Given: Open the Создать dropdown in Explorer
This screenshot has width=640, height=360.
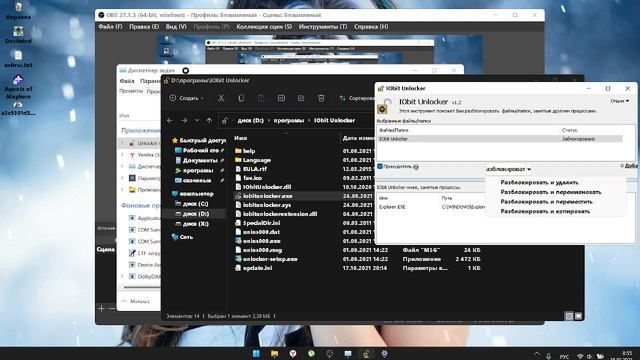Looking at the screenshot, I should [187, 98].
